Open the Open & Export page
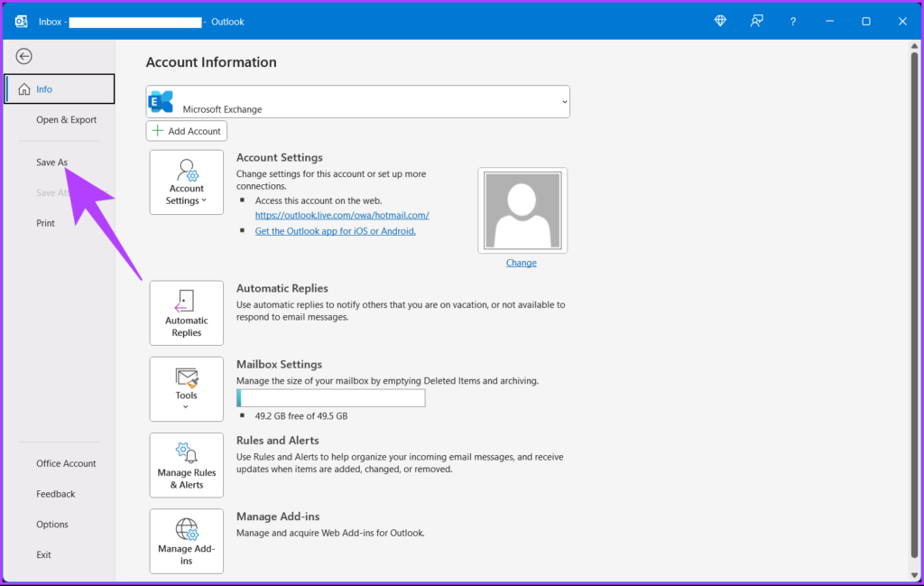924x586 pixels. (66, 120)
